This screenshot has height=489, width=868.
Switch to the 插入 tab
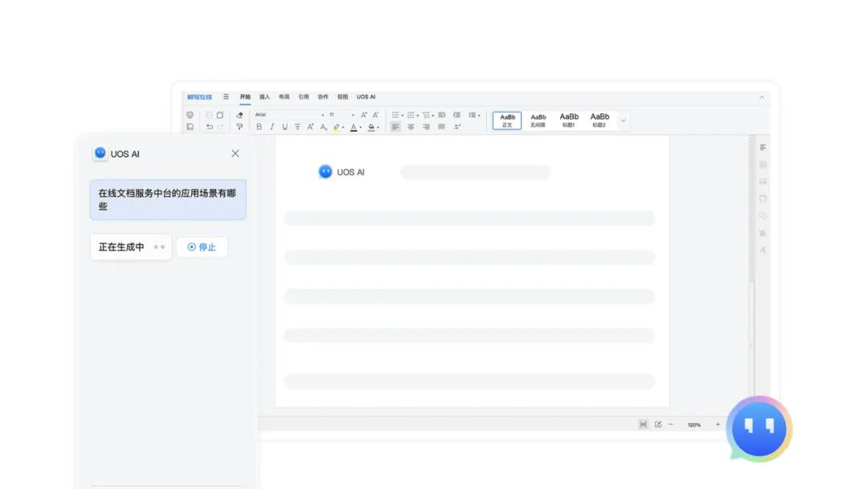point(264,97)
